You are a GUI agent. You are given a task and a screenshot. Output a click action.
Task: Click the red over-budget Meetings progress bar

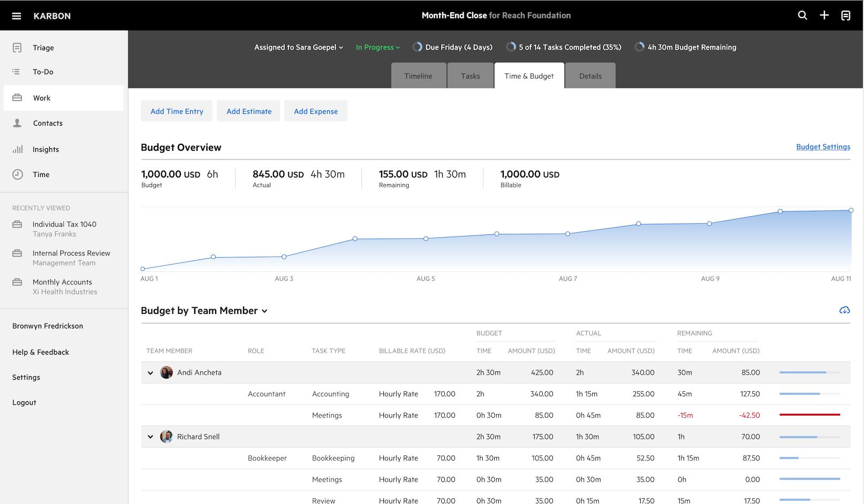point(809,415)
